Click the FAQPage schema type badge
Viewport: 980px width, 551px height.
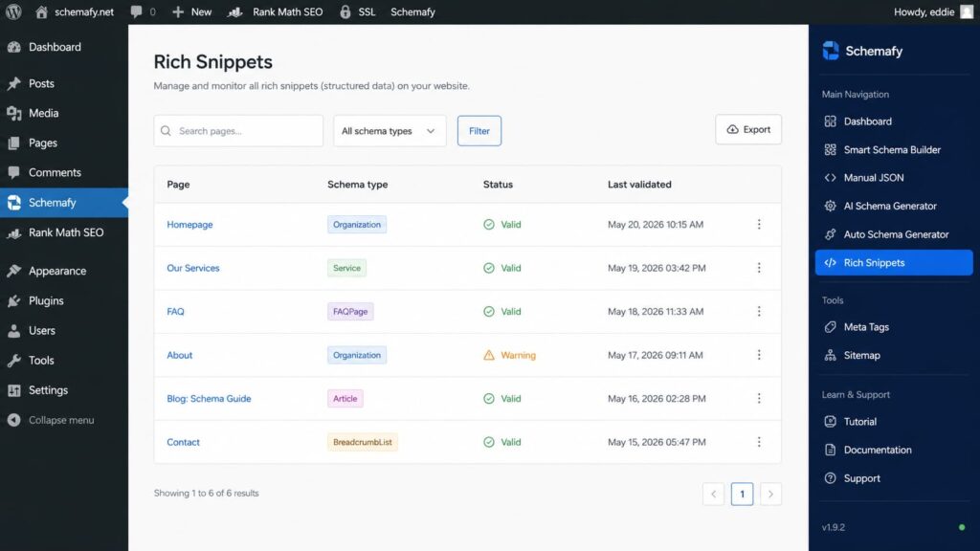(350, 311)
